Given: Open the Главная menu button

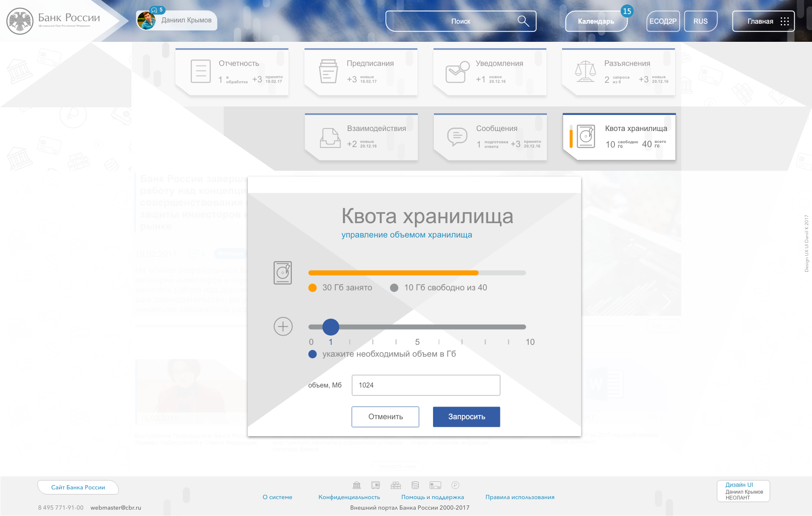Looking at the screenshot, I should coord(763,21).
